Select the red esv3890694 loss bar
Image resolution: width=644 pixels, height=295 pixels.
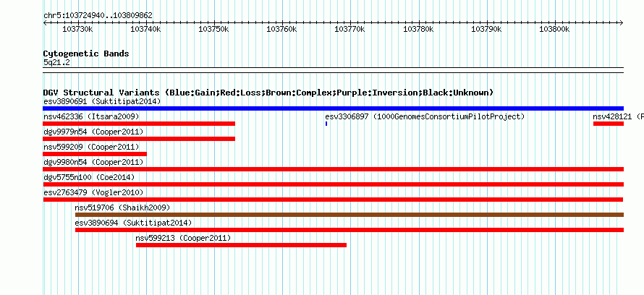(x=349, y=230)
